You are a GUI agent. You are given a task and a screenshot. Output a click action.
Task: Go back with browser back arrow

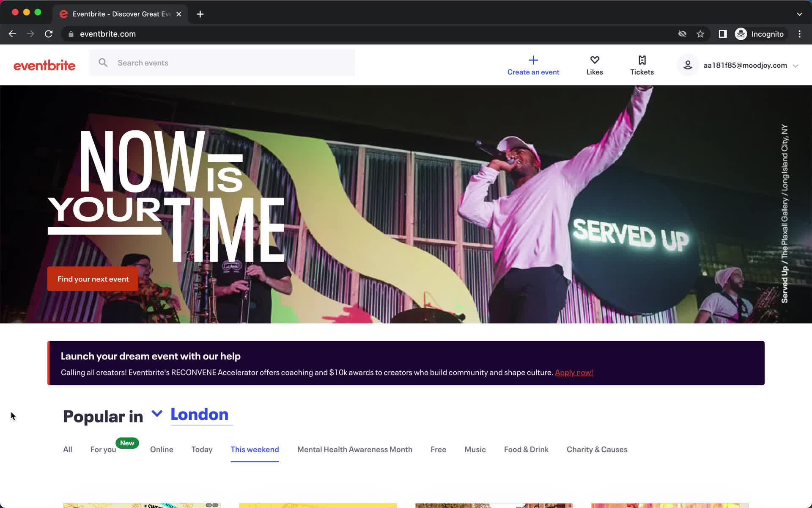coord(12,34)
